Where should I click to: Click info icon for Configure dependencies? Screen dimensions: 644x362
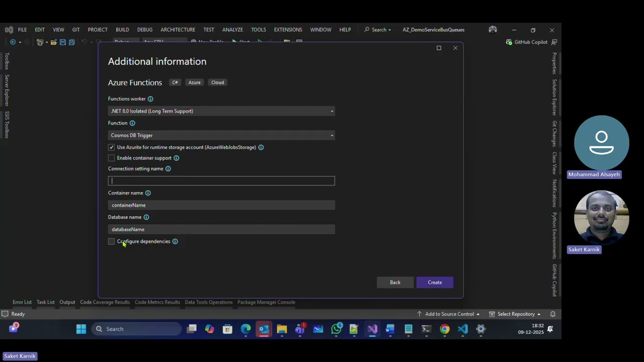coord(175,241)
